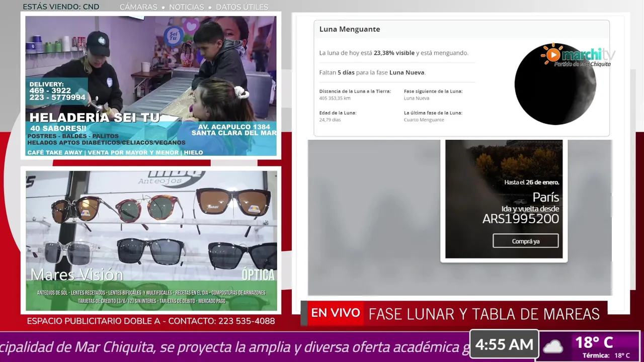Click the cloud weather icon

552,346
